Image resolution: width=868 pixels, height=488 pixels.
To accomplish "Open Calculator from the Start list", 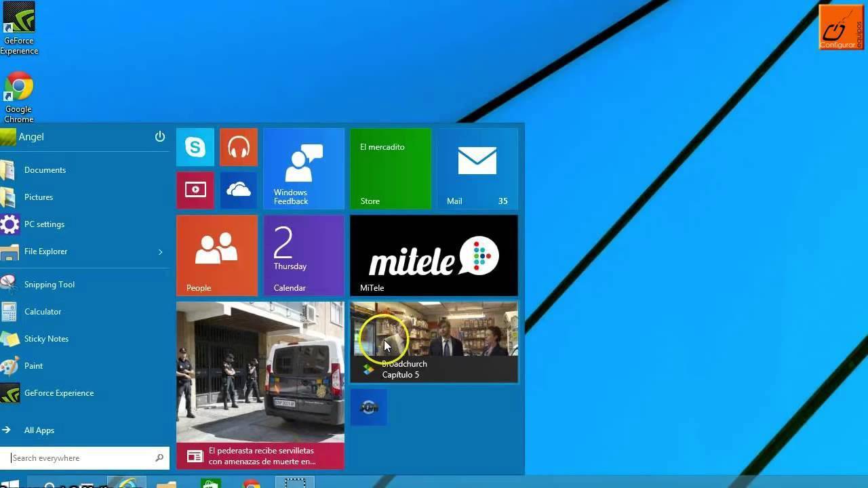I will point(42,312).
